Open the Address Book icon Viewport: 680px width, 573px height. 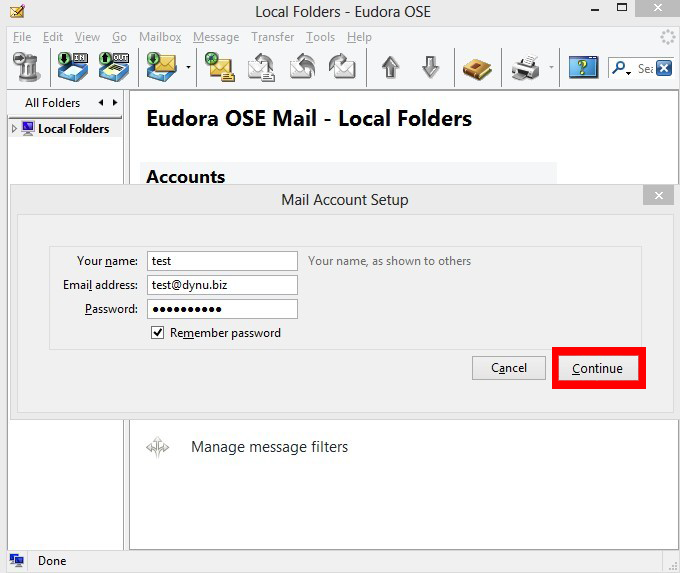[477, 68]
